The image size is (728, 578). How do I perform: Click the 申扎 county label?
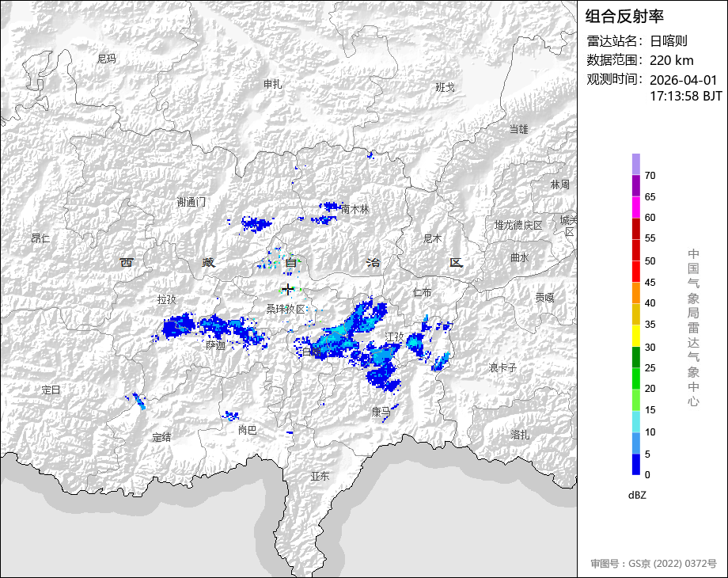click(272, 84)
